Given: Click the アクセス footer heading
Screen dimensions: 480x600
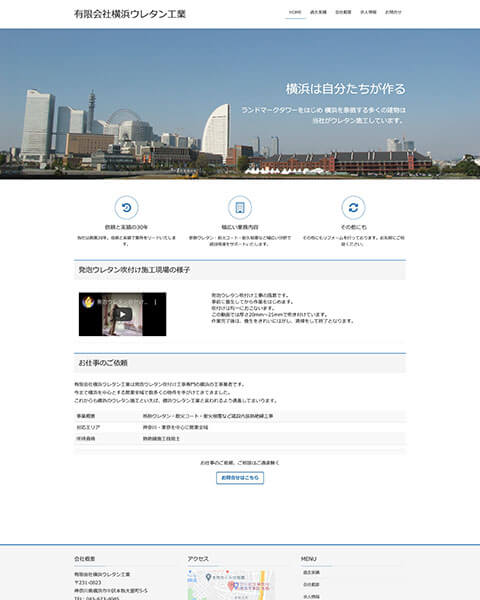Looking at the screenshot, I should pos(198,559).
